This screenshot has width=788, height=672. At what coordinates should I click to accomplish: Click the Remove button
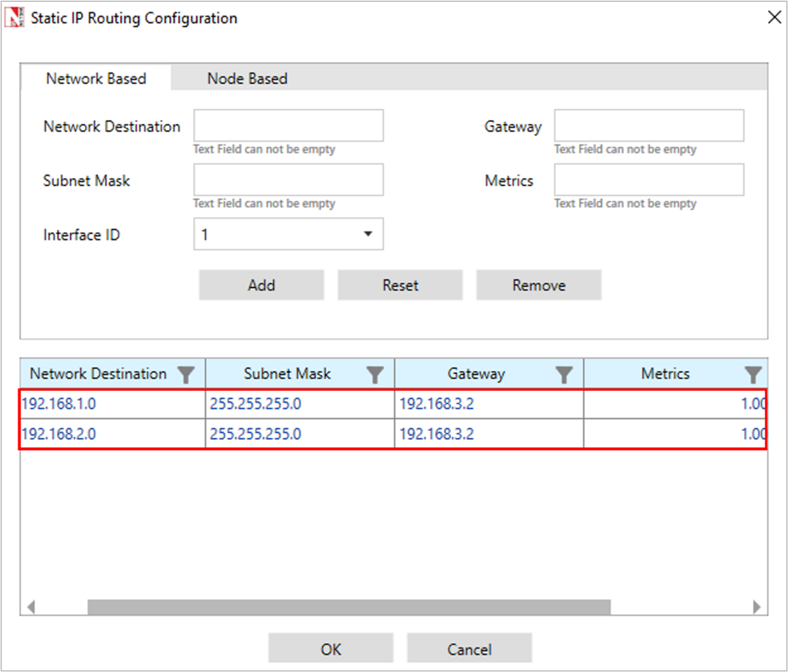(538, 285)
